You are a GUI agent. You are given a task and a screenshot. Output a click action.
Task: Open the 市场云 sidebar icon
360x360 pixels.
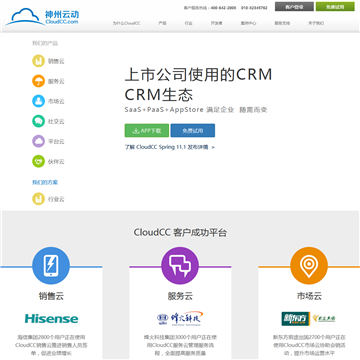pyautogui.click(x=38, y=101)
